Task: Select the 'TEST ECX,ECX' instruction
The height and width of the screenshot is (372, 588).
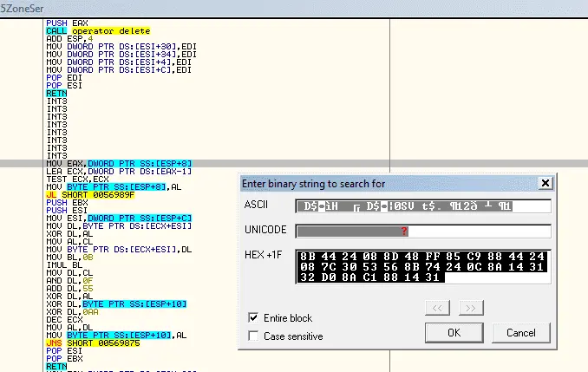Action: point(78,179)
